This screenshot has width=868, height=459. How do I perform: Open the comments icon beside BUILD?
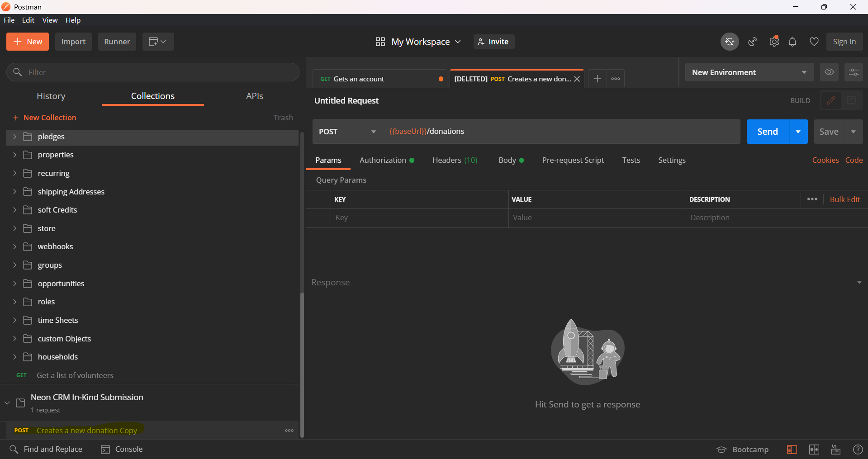[x=851, y=100]
